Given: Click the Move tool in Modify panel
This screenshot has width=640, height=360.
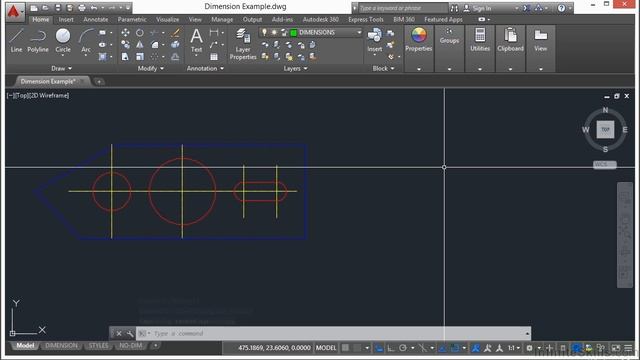Looking at the screenshot, I should [125, 33].
